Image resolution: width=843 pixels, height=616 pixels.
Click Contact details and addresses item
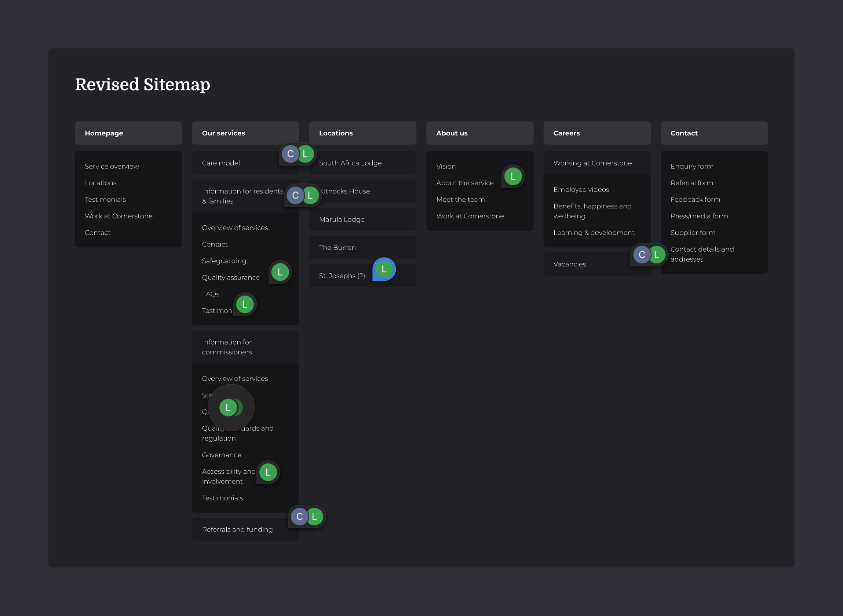702,254
